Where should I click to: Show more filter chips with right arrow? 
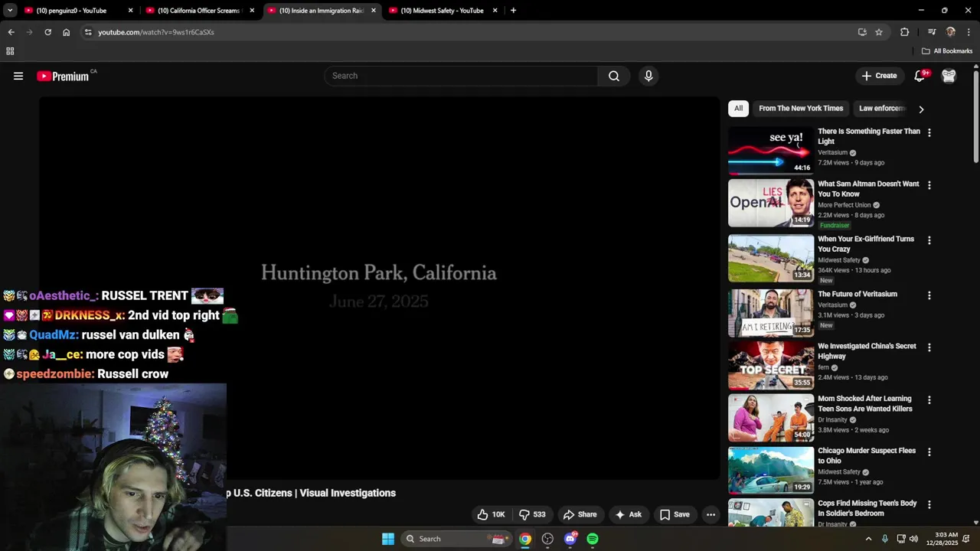click(x=921, y=109)
